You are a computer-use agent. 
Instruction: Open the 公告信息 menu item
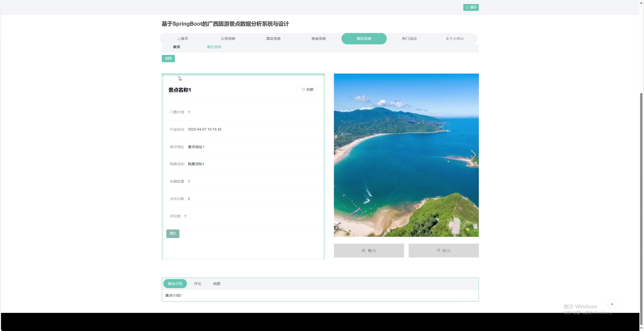point(228,39)
